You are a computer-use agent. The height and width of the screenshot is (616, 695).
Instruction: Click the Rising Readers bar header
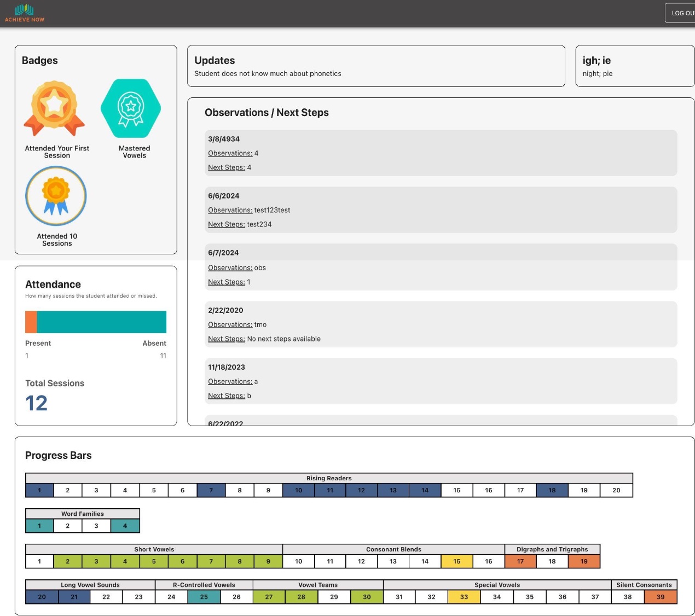pyautogui.click(x=329, y=478)
